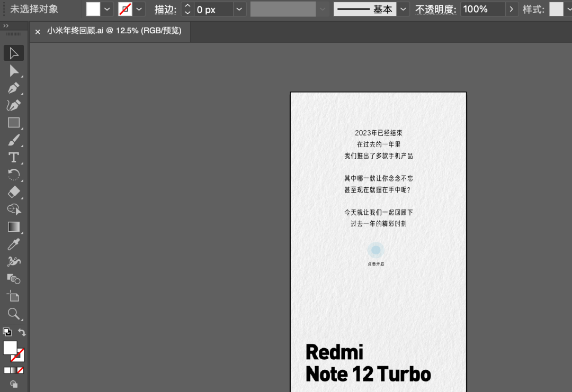Set paint type to None
This screenshot has width=572, height=392.
(x=21, y=370)
